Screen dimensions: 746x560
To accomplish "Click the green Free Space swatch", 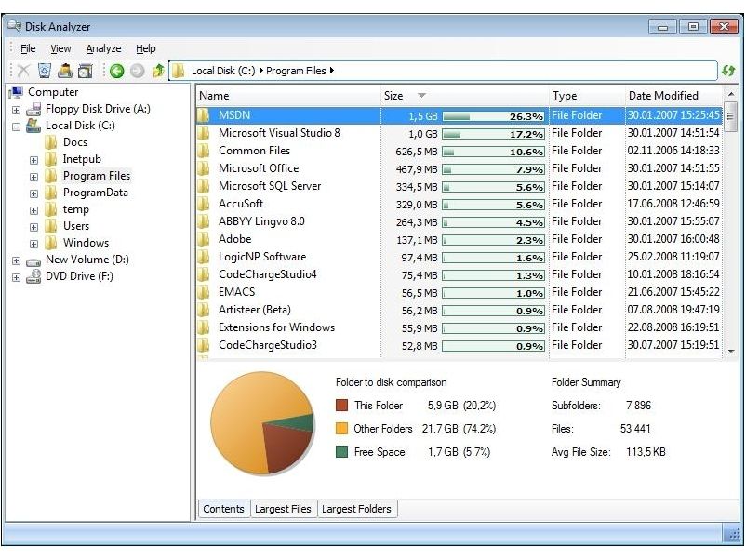I will (x=341, y=452).
